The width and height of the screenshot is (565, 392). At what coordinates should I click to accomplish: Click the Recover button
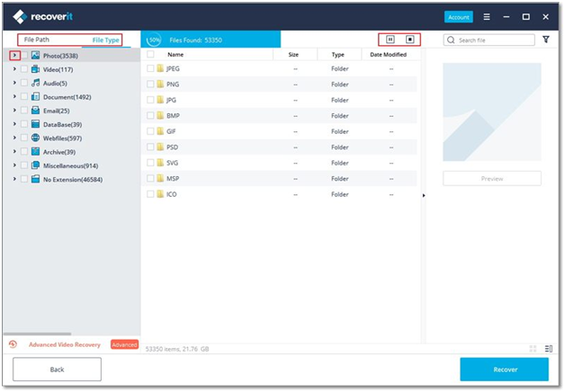pos(504,370)
